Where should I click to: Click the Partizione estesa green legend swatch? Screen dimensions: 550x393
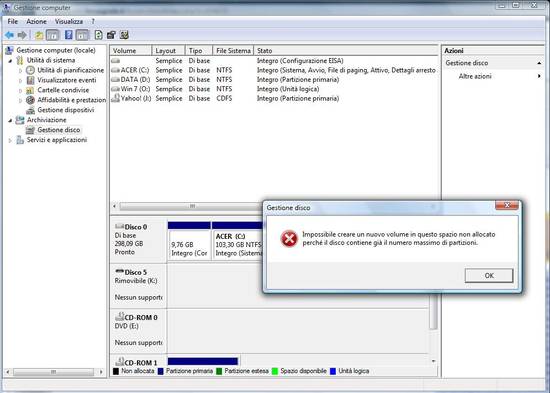pos(219,371)
